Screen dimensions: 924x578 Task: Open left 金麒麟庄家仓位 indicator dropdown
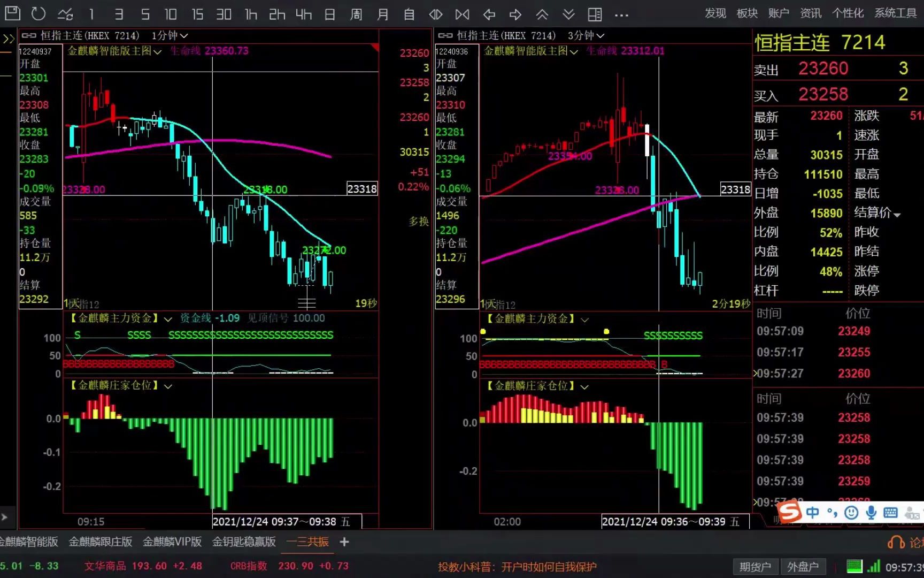(x=168, y=386)
